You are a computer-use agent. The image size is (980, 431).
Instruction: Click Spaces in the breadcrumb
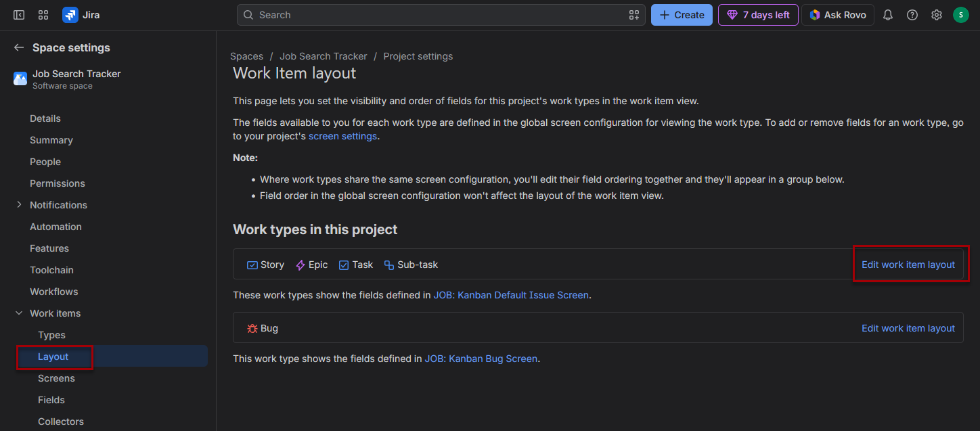point(246,56)
